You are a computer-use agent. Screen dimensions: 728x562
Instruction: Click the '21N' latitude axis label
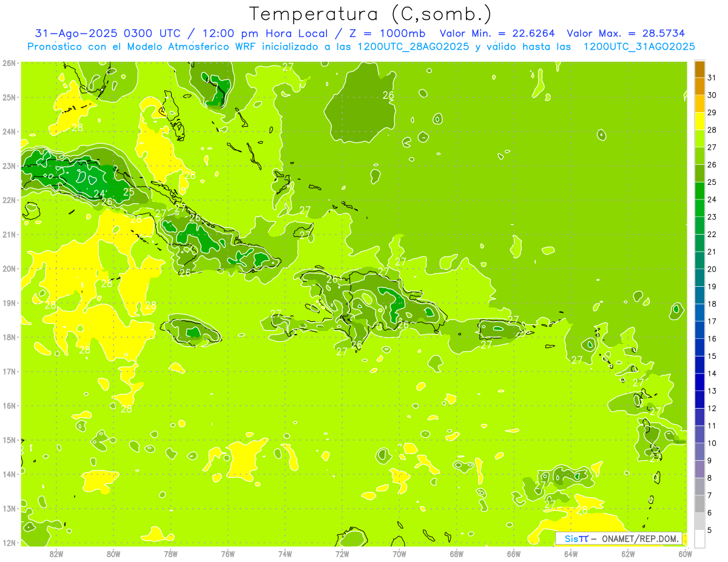tap(9, 235)
